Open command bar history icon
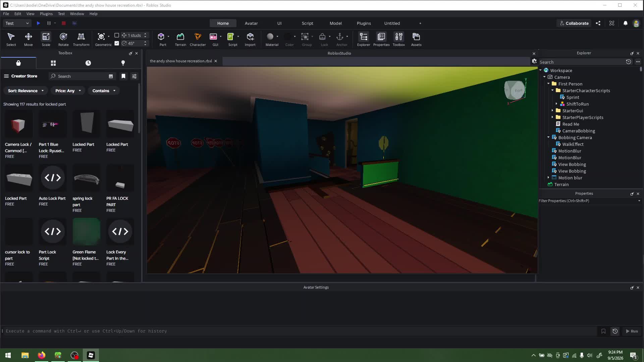 [x=615, y=331]
